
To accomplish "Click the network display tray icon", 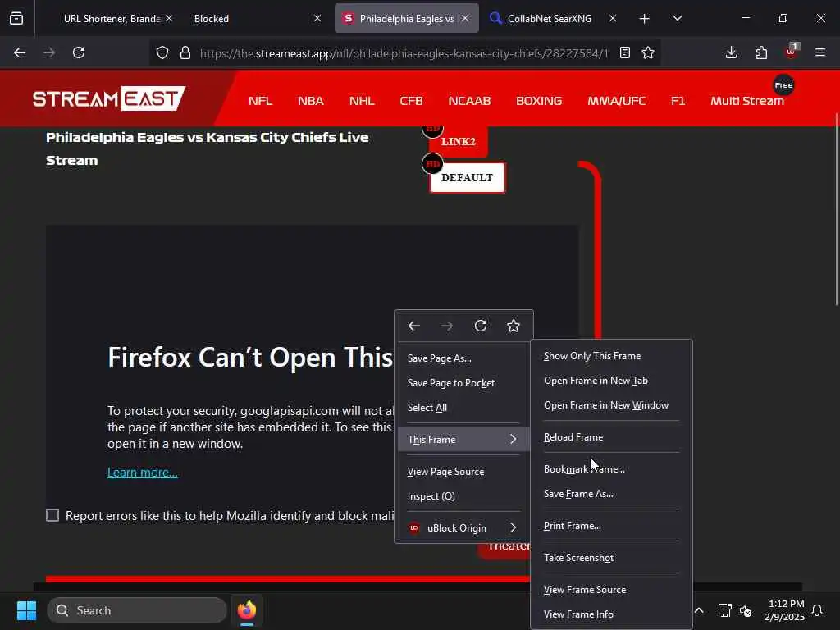I will coord(725,610).
